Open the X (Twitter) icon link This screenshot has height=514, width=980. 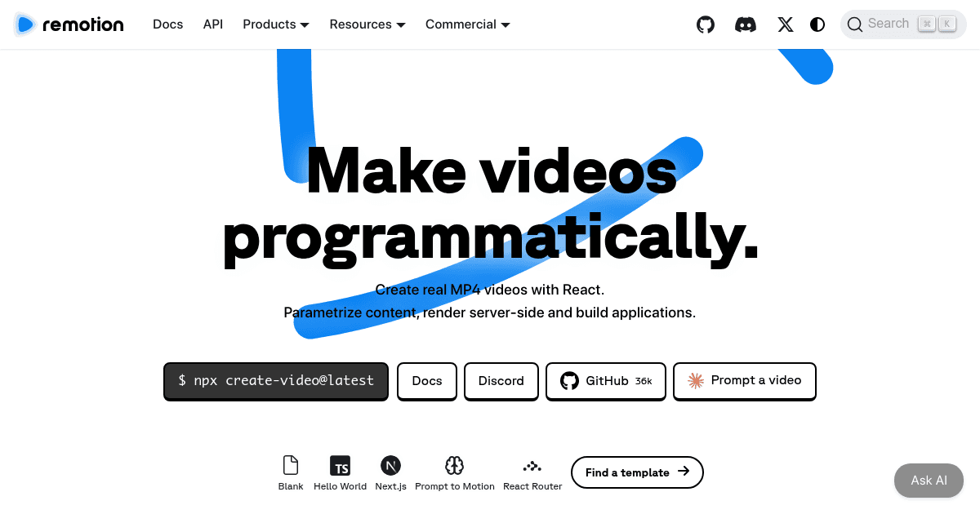pos(785,24)
